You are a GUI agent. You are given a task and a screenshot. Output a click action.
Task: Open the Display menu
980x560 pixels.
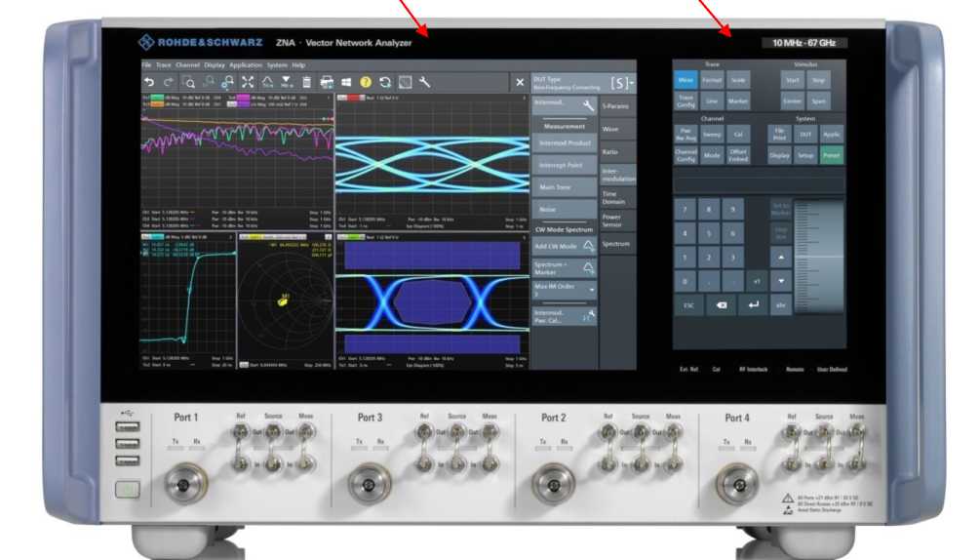coord(215,65)
